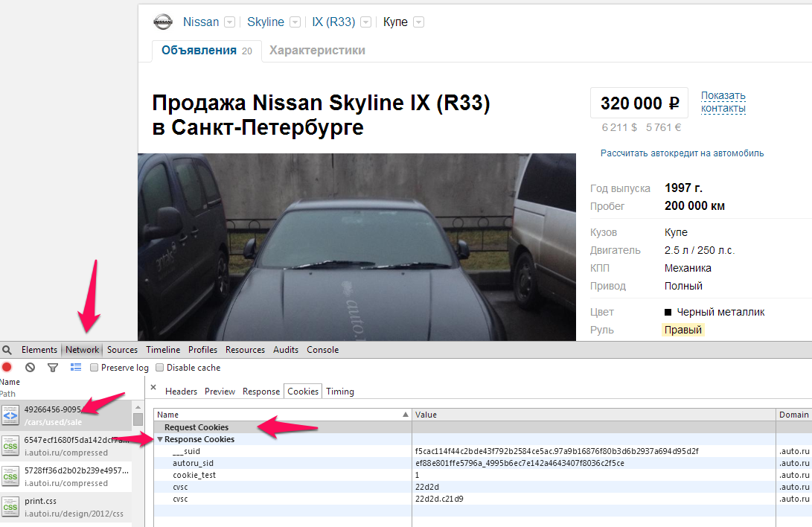Image resolution: width=812 pixels, height=527 pixels.
Task: Select the 49266456-9095 document request icon
Action: [10, 415]
